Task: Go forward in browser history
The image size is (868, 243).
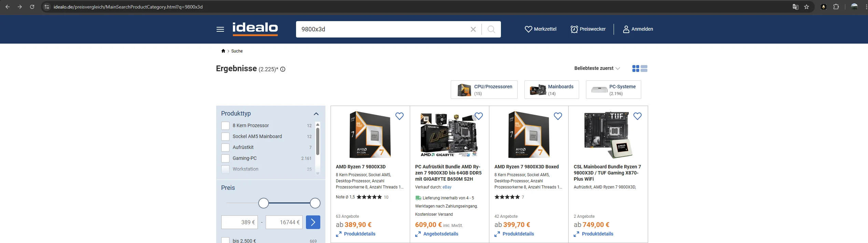Action: click(20, 7)
